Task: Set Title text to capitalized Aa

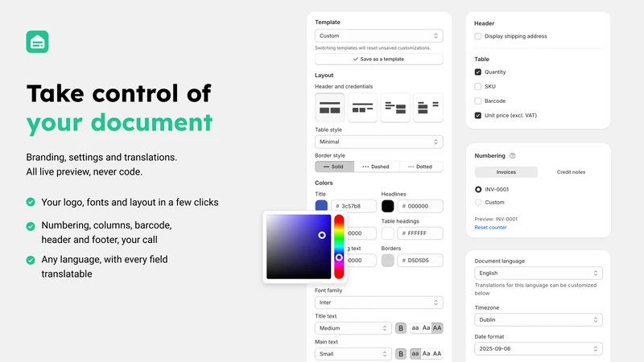Action: 427,328
